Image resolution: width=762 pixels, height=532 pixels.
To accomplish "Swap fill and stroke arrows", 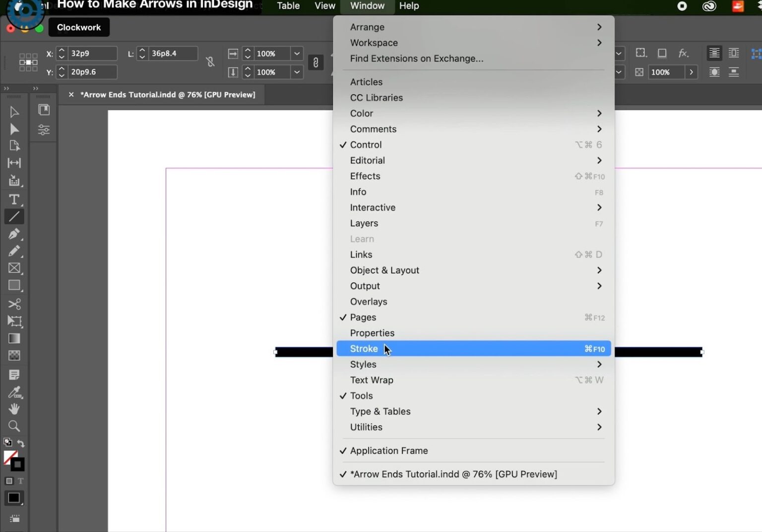I will click(x=21, y=443).
